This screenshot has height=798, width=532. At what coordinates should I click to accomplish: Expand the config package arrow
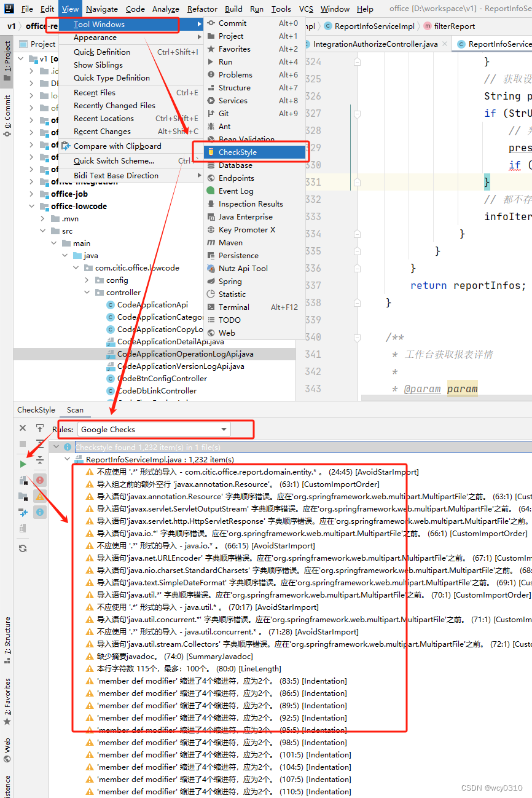coord(87,280)
